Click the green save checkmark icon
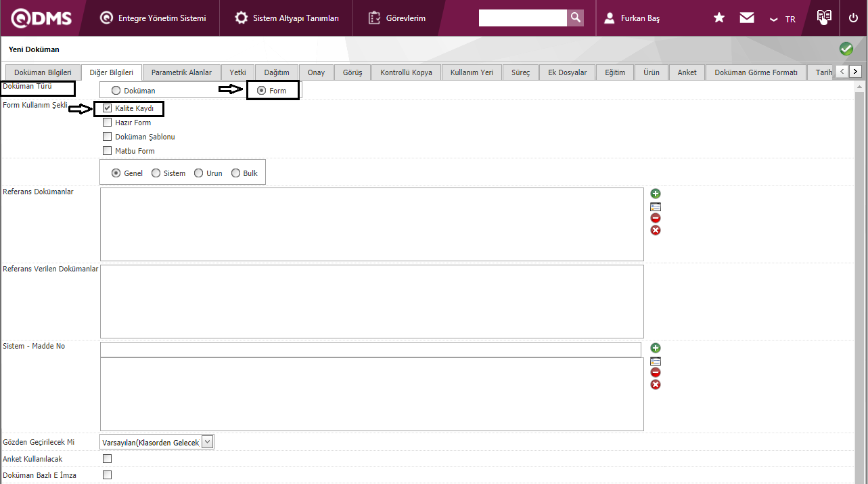Image resolution: width=868 pixels, height=484 pixels. (846, 49)
